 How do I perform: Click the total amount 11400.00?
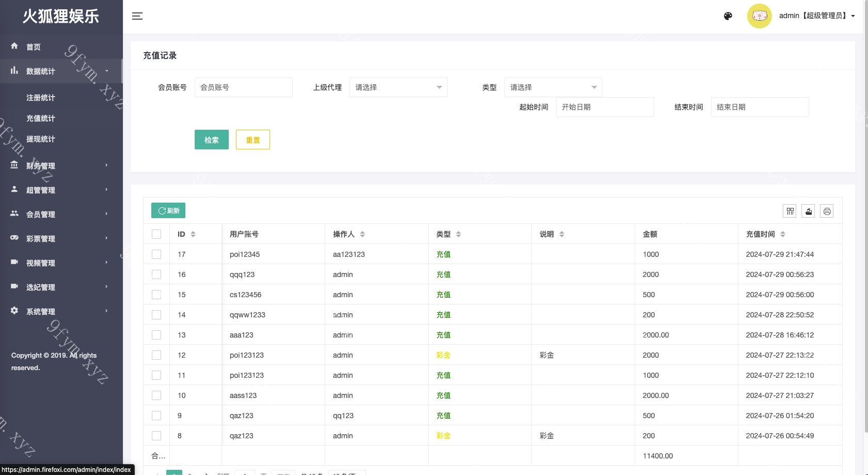click(x=658, y=456)
